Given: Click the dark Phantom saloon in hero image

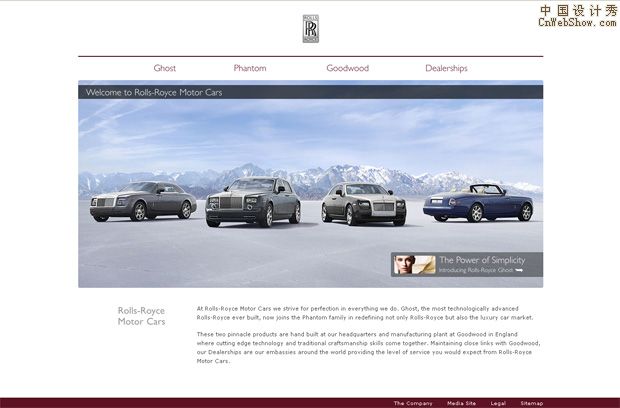Looking at the screenshot, I should click(x=253, y=202).
